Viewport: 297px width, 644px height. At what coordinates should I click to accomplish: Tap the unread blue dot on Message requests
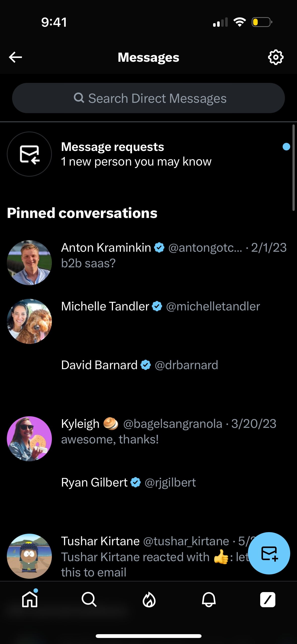[286, 146]
